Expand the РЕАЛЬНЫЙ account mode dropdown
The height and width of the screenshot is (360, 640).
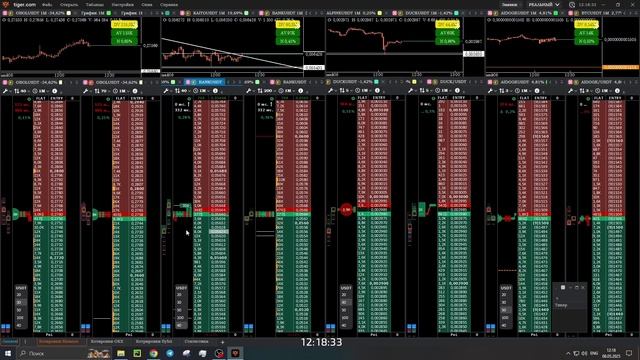pyautogui.click(x=544, y=4)
